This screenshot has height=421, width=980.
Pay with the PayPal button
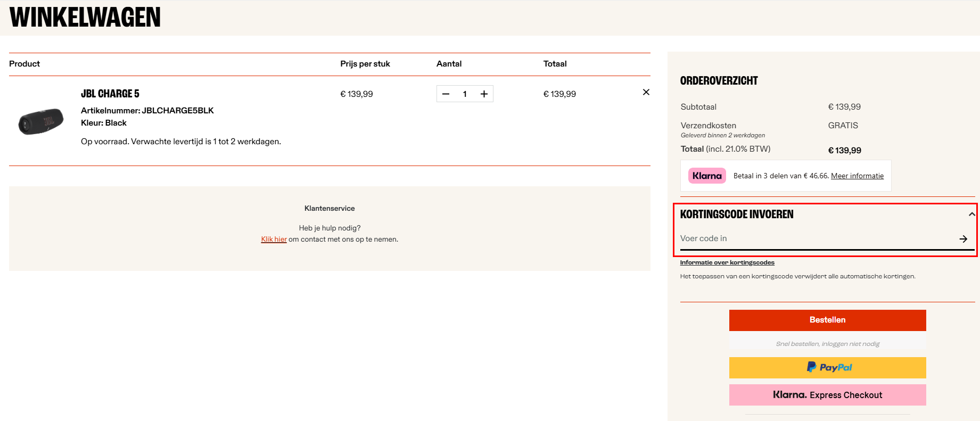pyautogui.click(x=828, y=368)
